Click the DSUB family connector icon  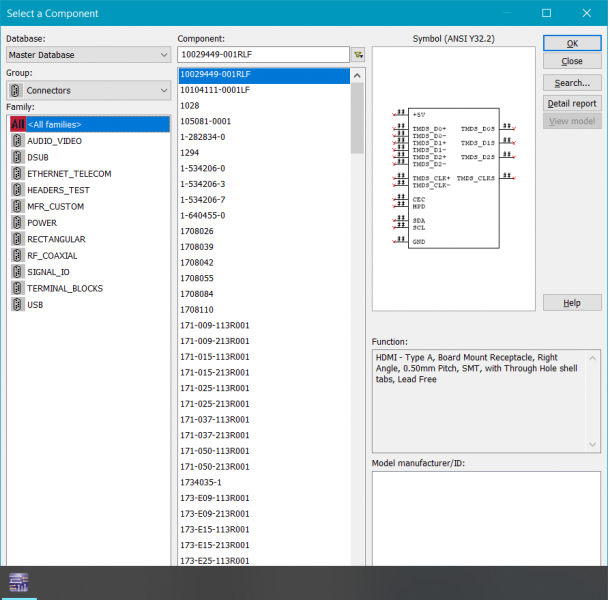pyautogui.click(x=17, y=157)
